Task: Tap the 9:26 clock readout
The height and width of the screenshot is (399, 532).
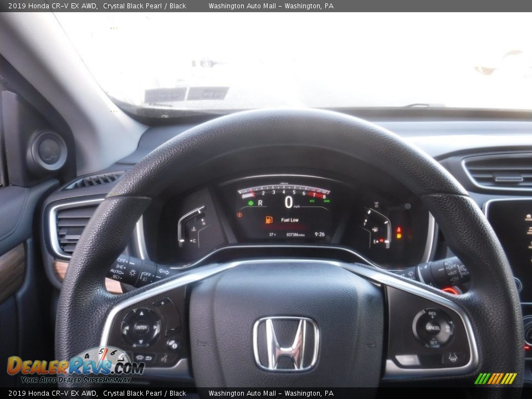Action: [319, 234]
